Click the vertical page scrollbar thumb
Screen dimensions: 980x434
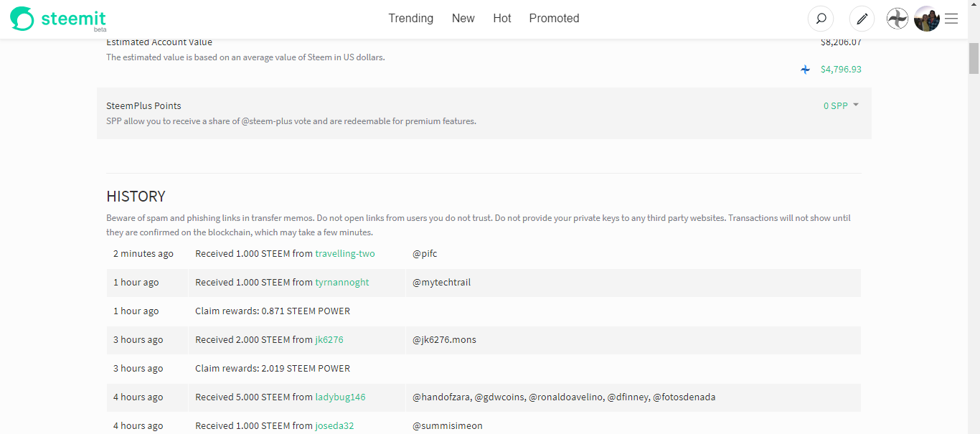[x=974, y=58]
